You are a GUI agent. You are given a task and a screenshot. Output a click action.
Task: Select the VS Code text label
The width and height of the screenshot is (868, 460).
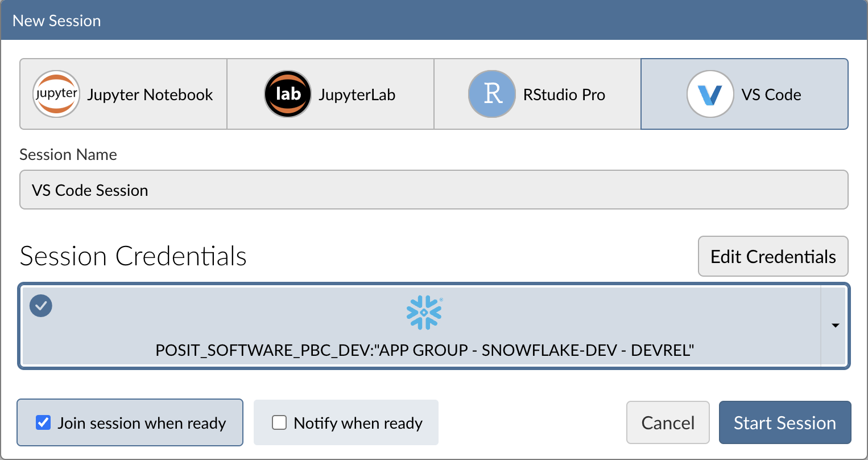771,95
